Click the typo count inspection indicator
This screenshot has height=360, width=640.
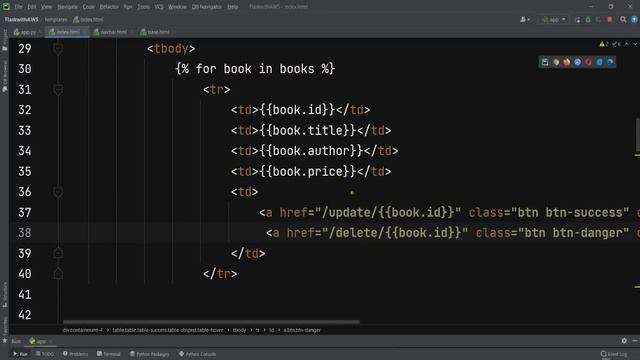coord(616,44)
